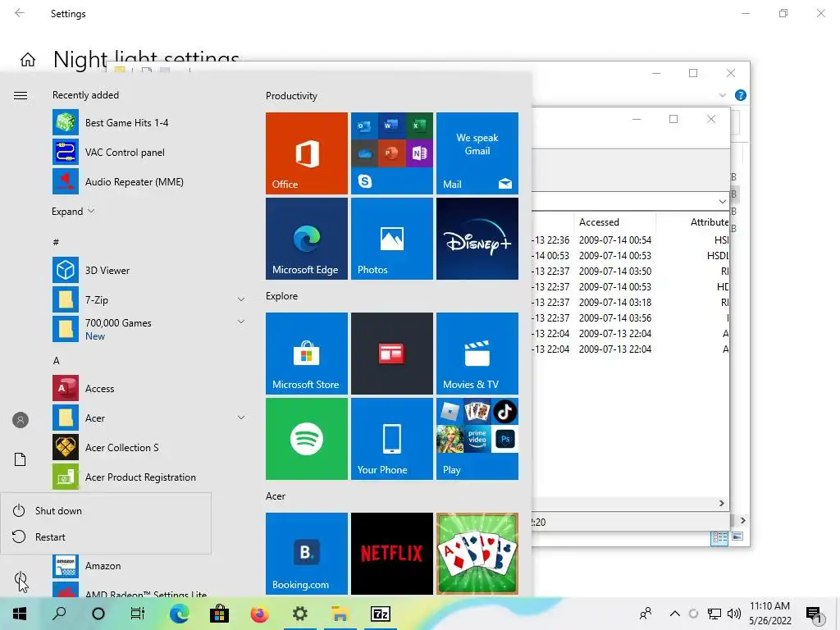840x630 pixels.
Task: Sort by the Attributes column header
Action: pos(710,221)
